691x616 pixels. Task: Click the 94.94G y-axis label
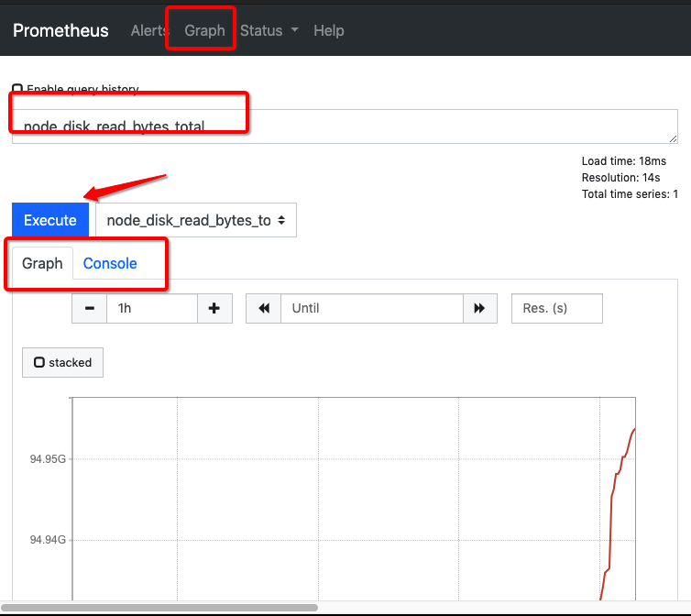(48, 539)
